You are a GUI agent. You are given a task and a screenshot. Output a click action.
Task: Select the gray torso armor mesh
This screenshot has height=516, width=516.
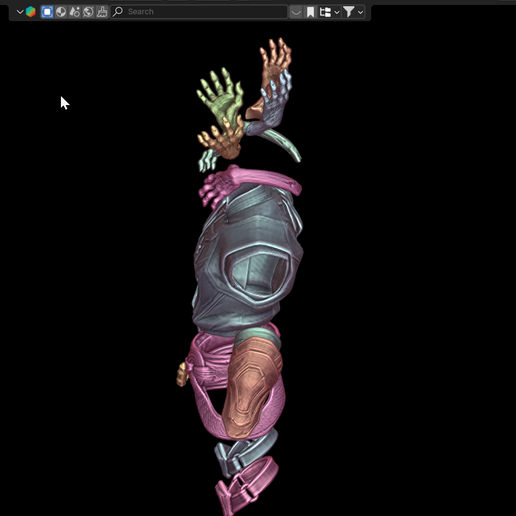(x=247, y=260)
